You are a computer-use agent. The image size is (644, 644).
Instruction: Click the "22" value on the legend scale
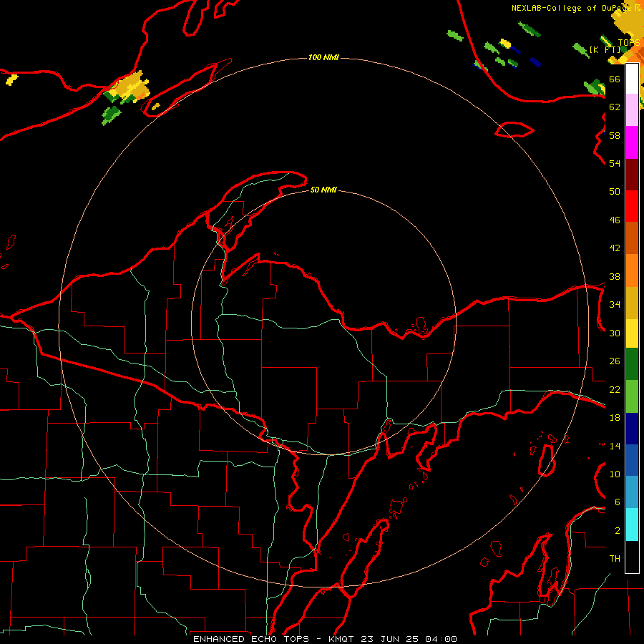(615, 389)
